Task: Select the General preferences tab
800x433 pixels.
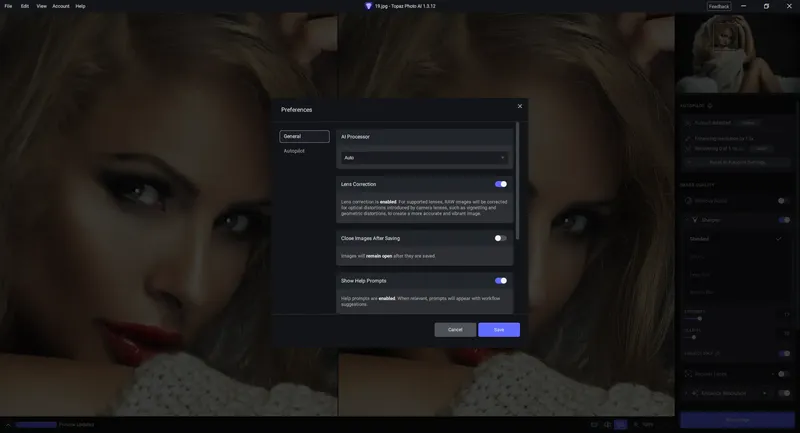Action: (304, 136)
